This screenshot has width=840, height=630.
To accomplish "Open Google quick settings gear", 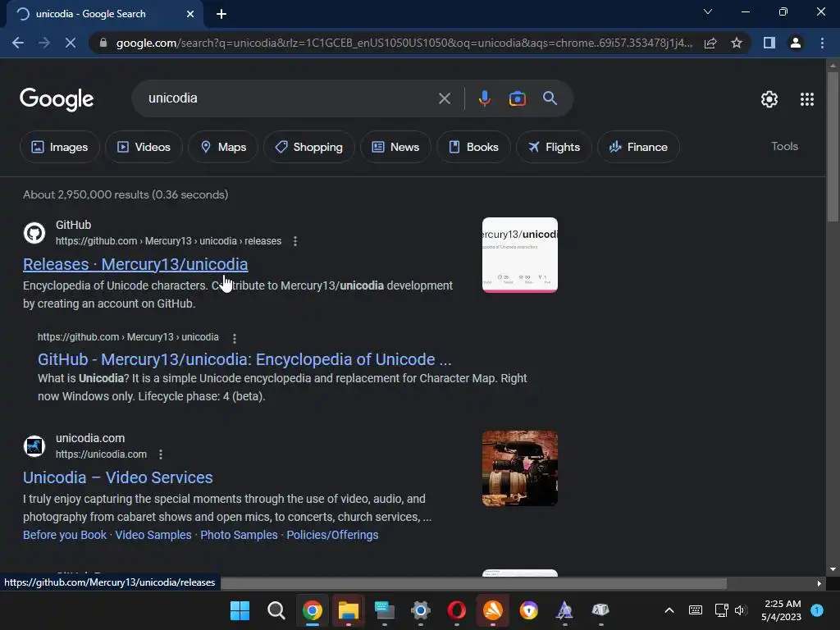I will tap(769, 99).
